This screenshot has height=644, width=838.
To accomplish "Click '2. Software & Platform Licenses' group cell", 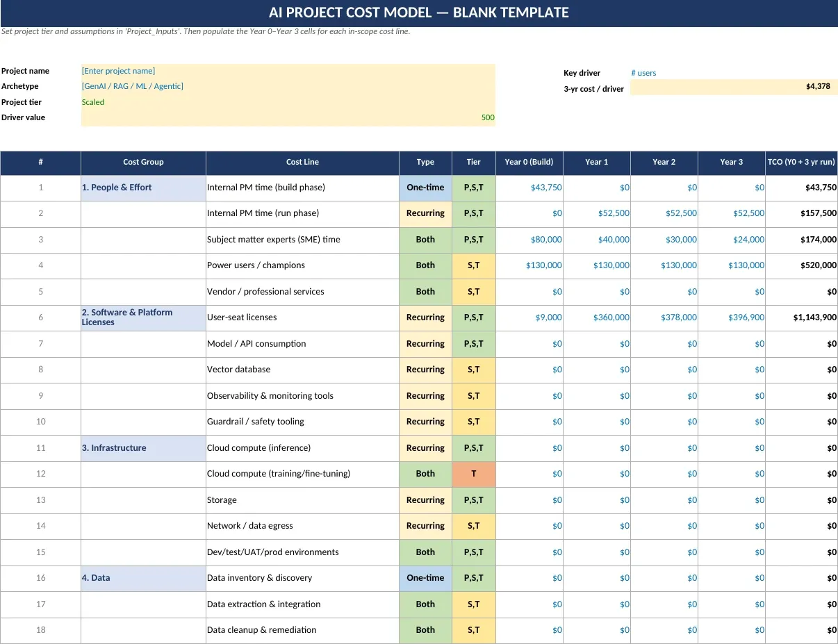I will click(143, 317).
